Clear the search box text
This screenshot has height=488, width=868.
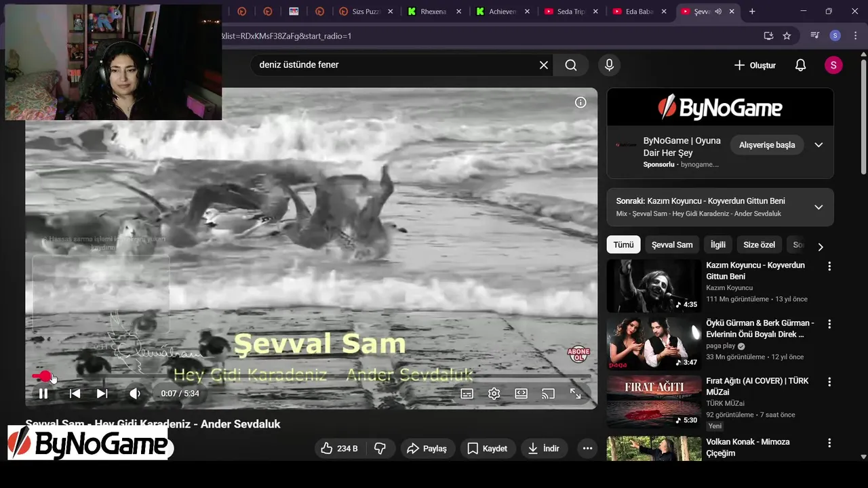(x=544, y=65)
